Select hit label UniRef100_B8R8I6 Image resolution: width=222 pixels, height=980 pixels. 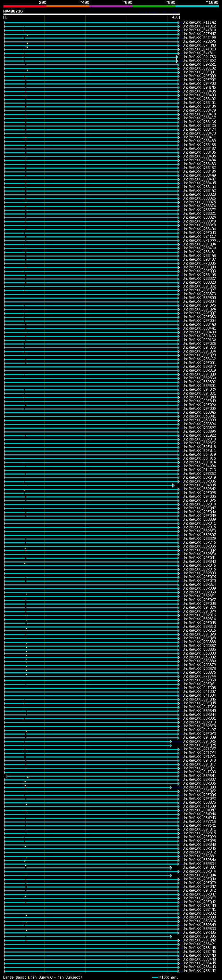pyautogui.click(x=199, y=615)
